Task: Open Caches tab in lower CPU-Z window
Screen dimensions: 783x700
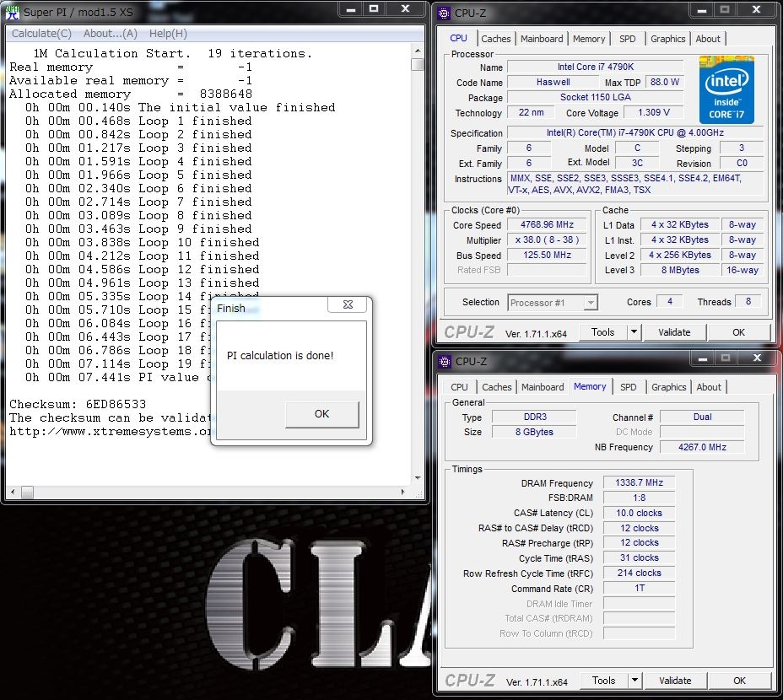Action: (x=497, y=387)
